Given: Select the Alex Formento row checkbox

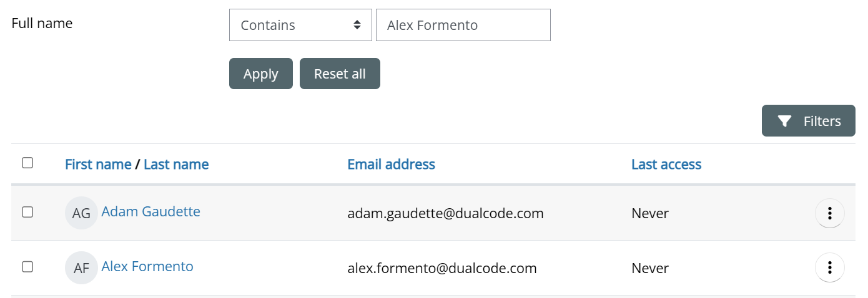Looking at the screenshot, I should (27, 267).
